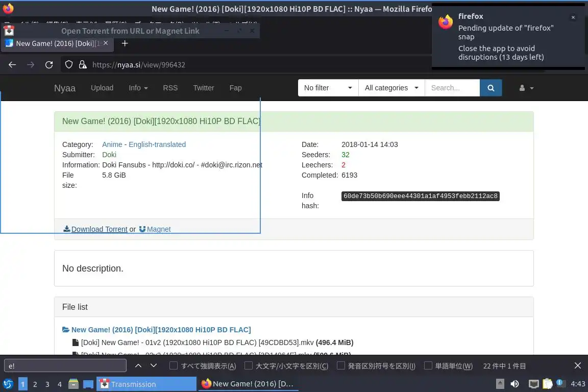The width and height of the screenshot is (588, 392).
Task: Switch to workspace 2
Action: pos(35,384)
